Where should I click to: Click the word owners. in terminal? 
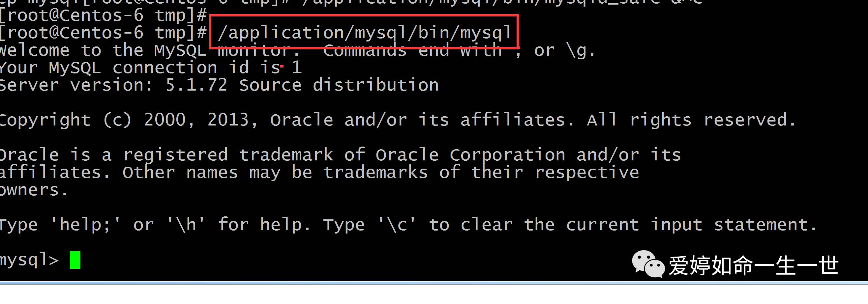click(x=34, y=190)
